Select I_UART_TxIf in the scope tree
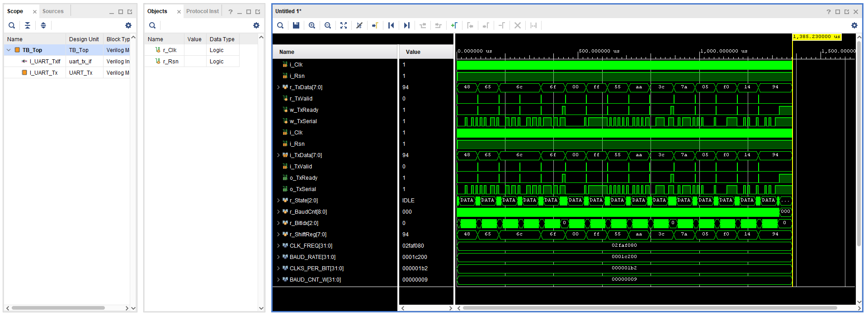This screenshot has height=316, width=868. pyautogui.click(x=45, y=62)
